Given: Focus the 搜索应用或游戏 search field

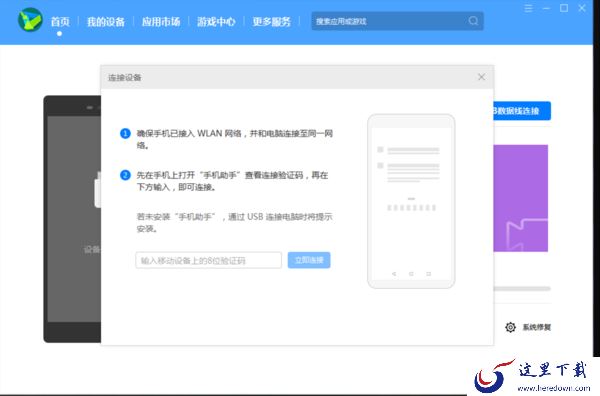Looking at the screenshot, I should [x=397, y=21].
